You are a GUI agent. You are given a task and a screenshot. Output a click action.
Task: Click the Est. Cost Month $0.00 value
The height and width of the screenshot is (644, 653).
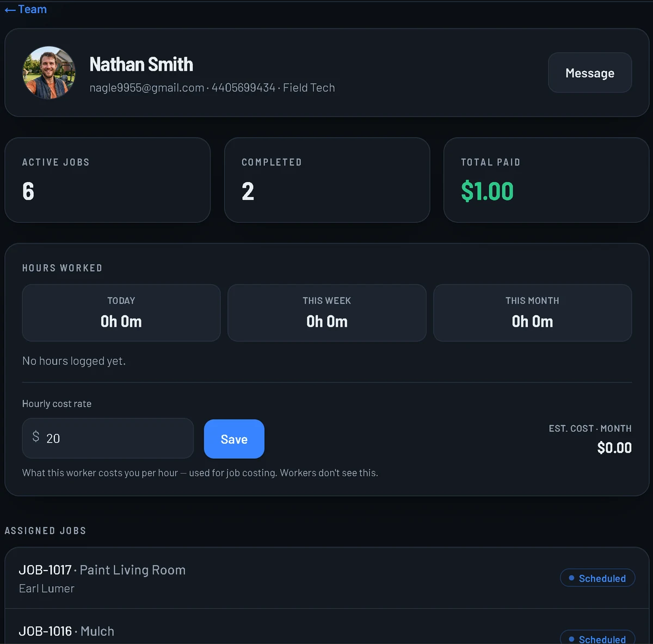click(x=614, y=448)
